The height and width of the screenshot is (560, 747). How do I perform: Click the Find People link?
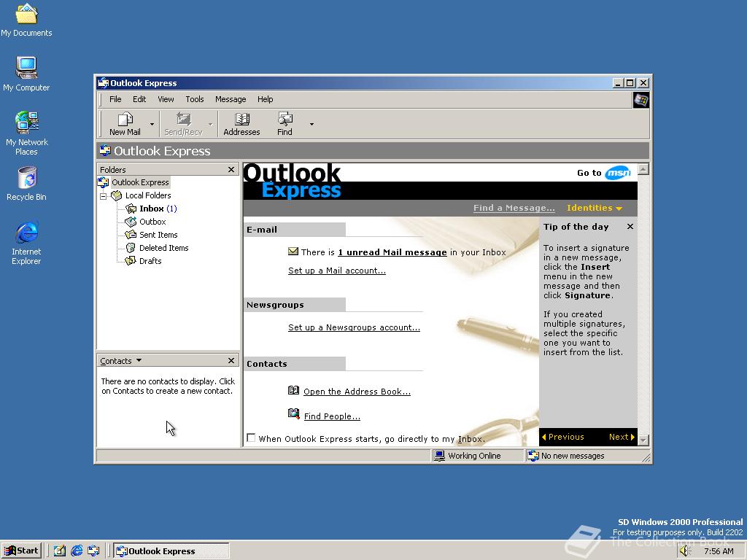click(332, 416)
